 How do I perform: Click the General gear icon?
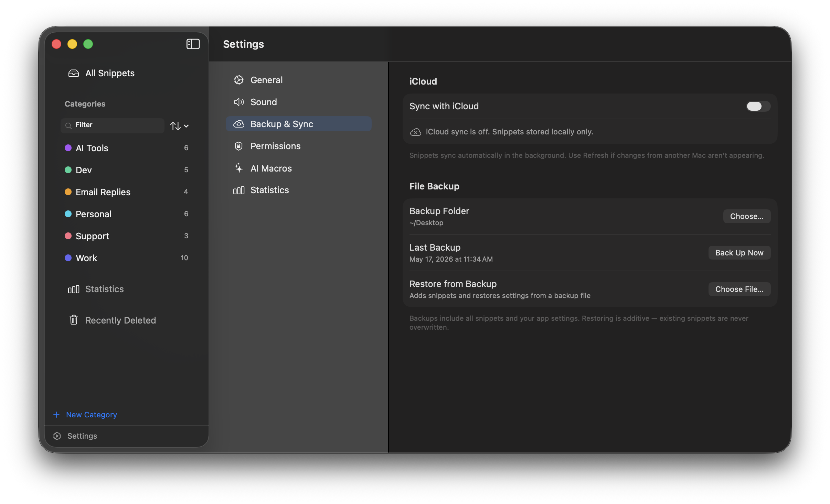point(238,80)
